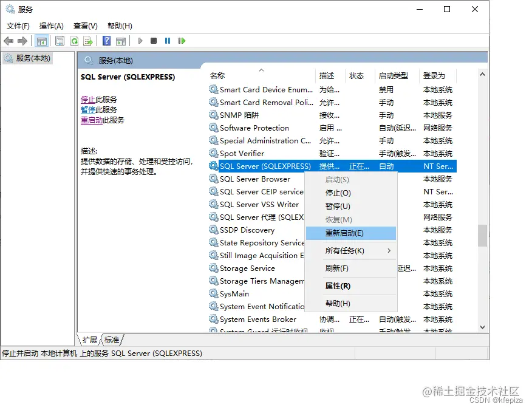
Task: Click the Properties sheet toolbar icon
Action: coord(60,41)
